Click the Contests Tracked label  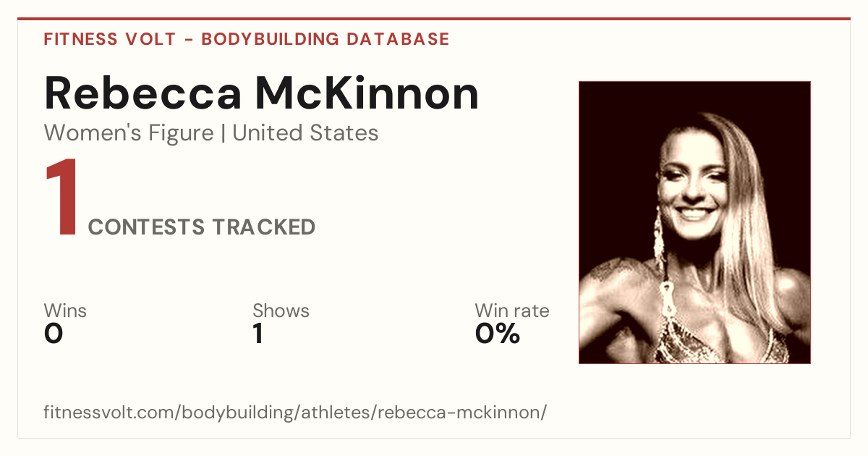[202, 227]
